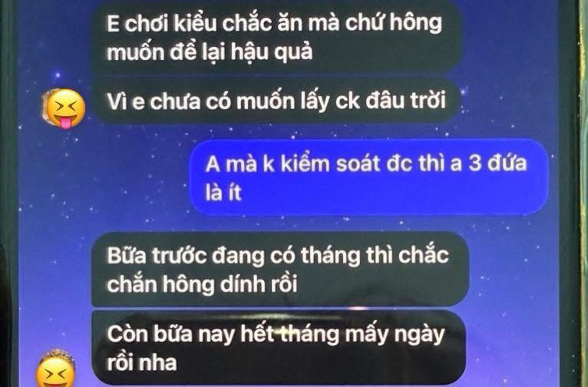Tap the words 'mấy ngày' in bottom message
Image resolution: width=588 pixels, height=387 pixels.
tap(395, 335)
